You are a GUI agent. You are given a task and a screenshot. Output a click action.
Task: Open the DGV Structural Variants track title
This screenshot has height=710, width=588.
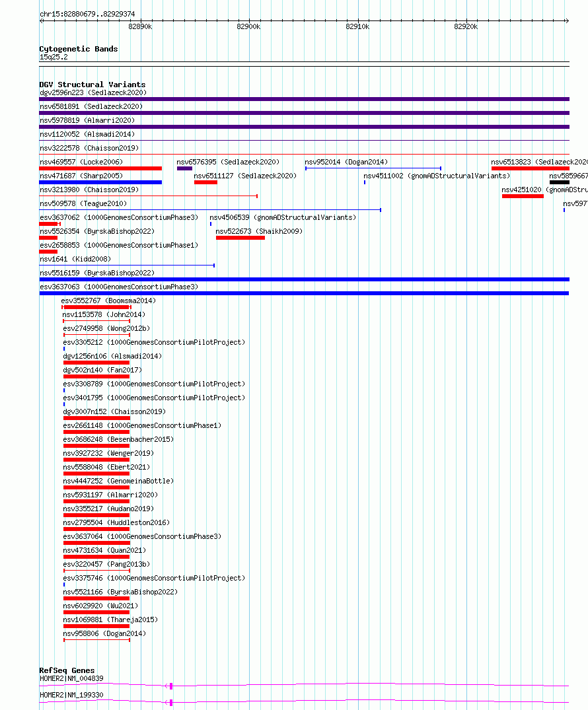coord(92,85)
